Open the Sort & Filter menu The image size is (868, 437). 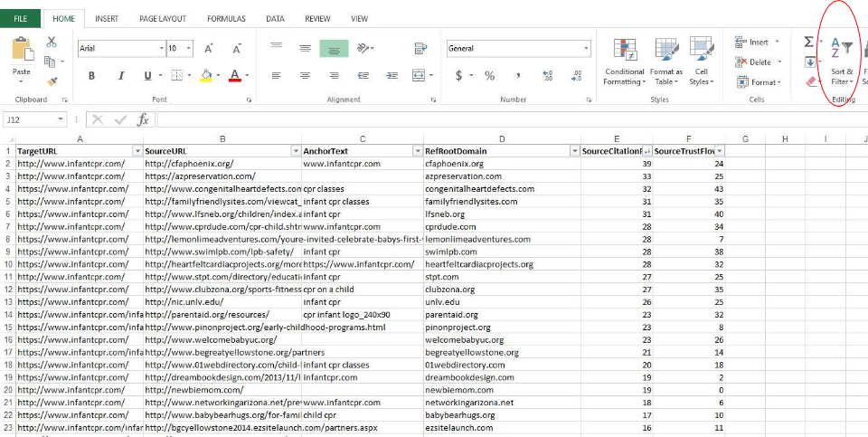(842, 62)
